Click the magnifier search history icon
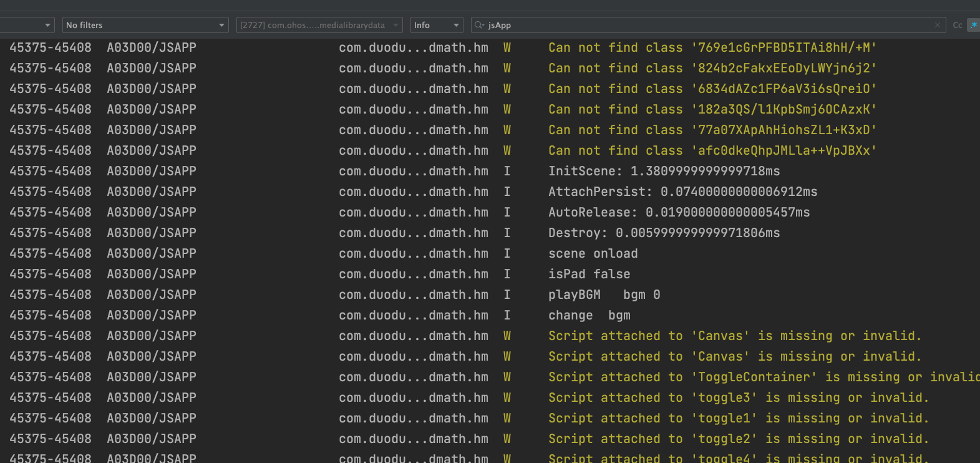Image resolution: width=980 pixels, height=463 pixels. 479,26
